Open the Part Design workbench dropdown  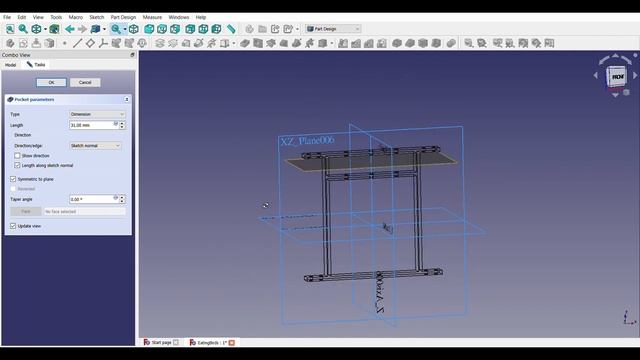[x=333, y=29]
